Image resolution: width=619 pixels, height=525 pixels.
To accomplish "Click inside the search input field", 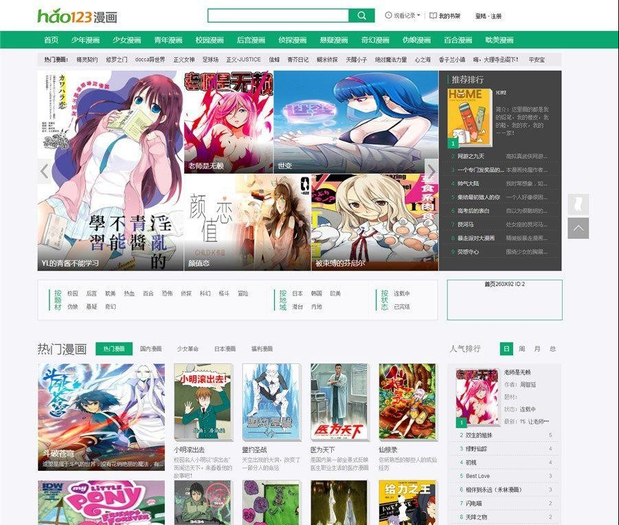I will coord(277,16).
